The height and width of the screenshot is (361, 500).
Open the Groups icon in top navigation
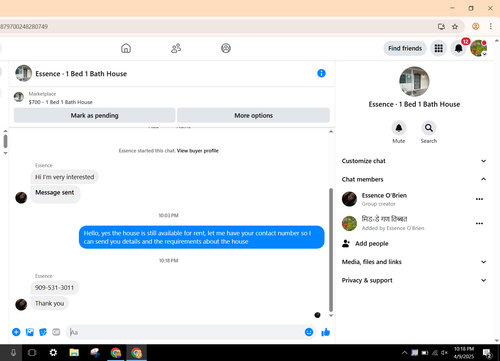click(x=226, y=48)
